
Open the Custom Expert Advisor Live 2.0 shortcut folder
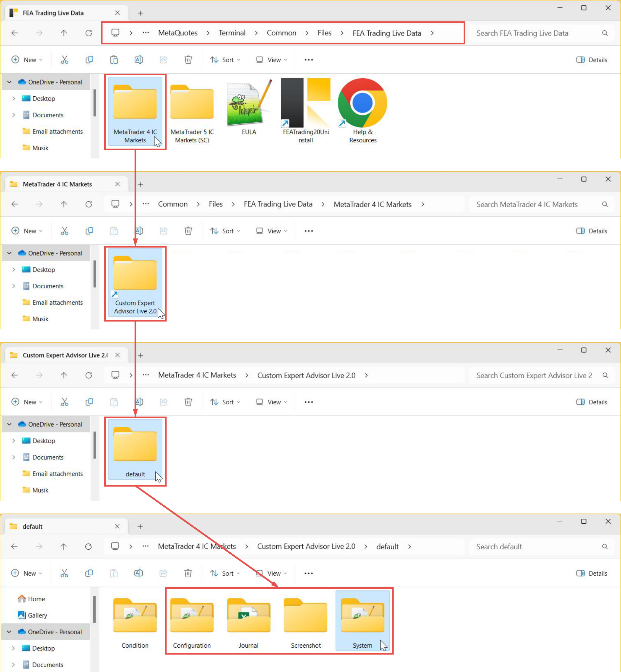(135, 283)
